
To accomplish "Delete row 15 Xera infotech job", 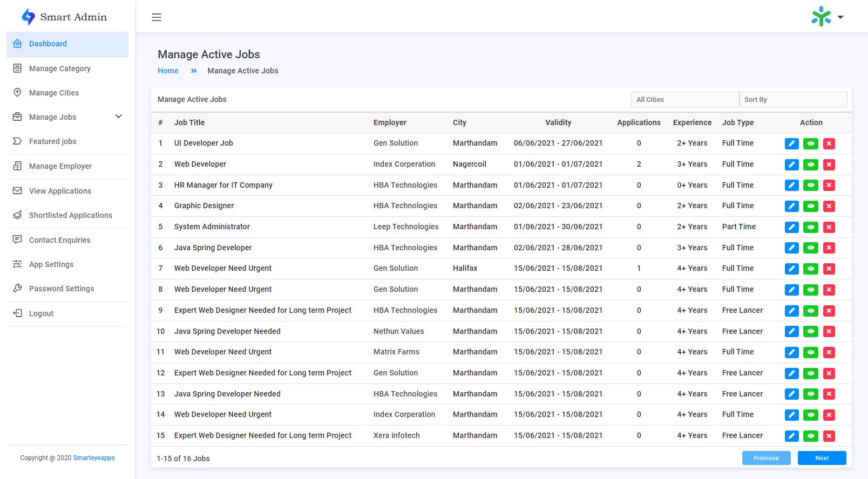I will (x=829, y=436).
